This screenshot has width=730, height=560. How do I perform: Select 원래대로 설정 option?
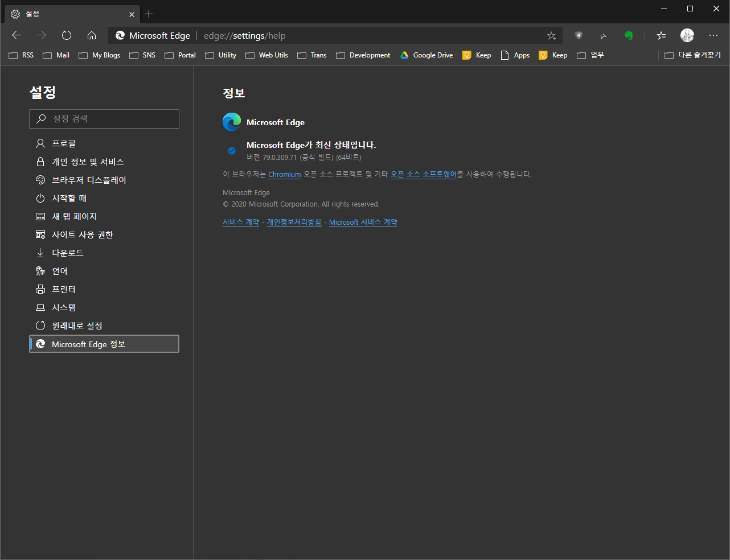[x=104, y=326]
